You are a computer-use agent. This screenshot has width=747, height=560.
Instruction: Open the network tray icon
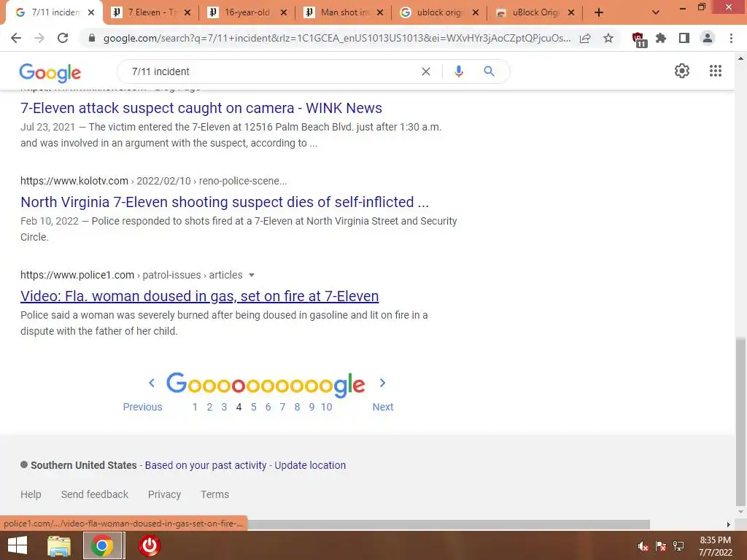678,547
